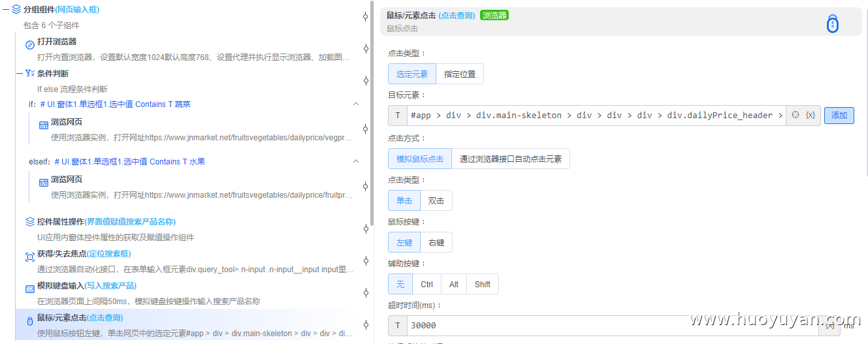Click the T type icon of the 超时时间 field
Image resolution: width=868 pixels, height=344 pixels.
coord(398,326)
